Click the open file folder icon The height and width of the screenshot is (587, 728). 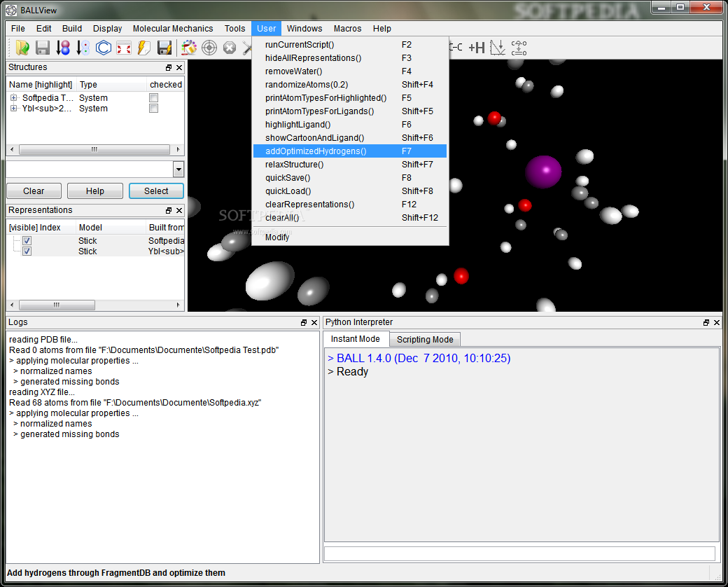click(x=22, y=48)
